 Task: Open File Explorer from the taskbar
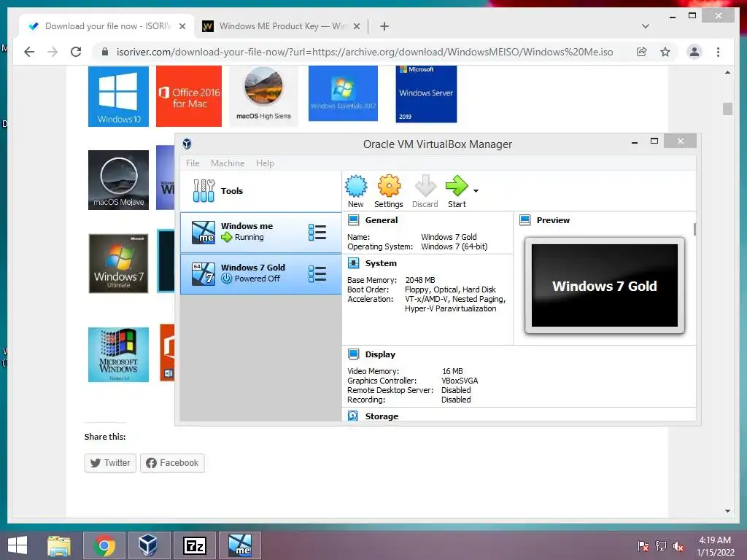(x=59, y=545)
